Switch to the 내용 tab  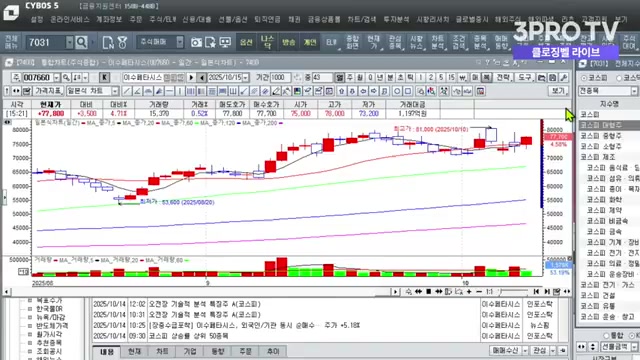click(x=107, y=351)
